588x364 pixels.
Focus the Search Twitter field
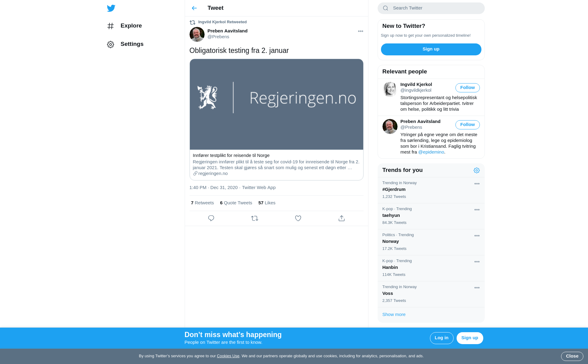[431, 8]
